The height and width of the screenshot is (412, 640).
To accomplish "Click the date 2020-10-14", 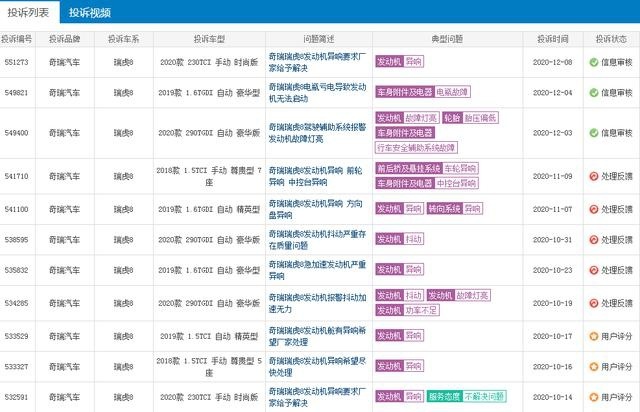I will click(553, 396).
